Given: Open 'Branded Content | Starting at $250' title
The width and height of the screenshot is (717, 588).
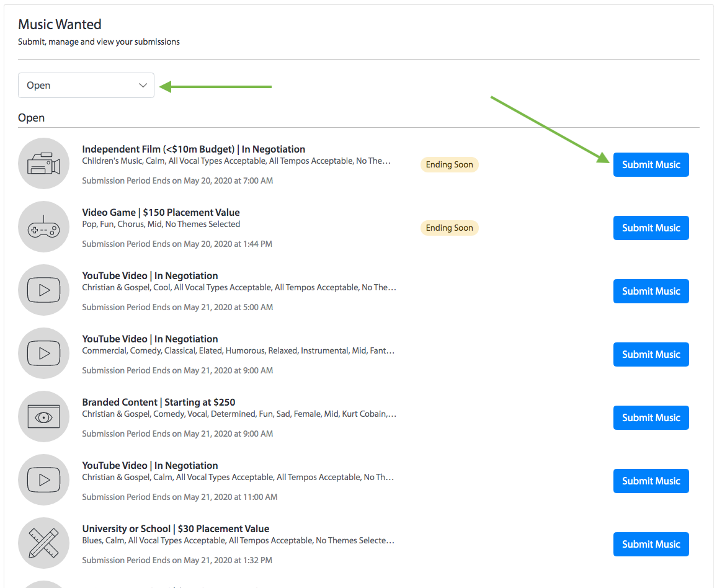Looking at the screenshot, I should (159, 402).
